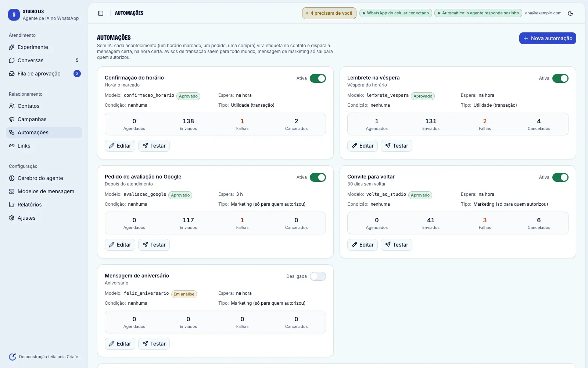Test the Confirmação do horário automation
The height and width of the screenshot is (368, 588).
(154, 146)
